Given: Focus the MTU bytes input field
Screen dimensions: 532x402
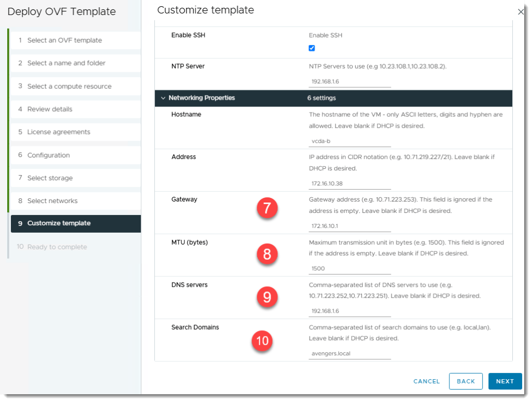Looking at the screenshot, I should coord(349,269).
